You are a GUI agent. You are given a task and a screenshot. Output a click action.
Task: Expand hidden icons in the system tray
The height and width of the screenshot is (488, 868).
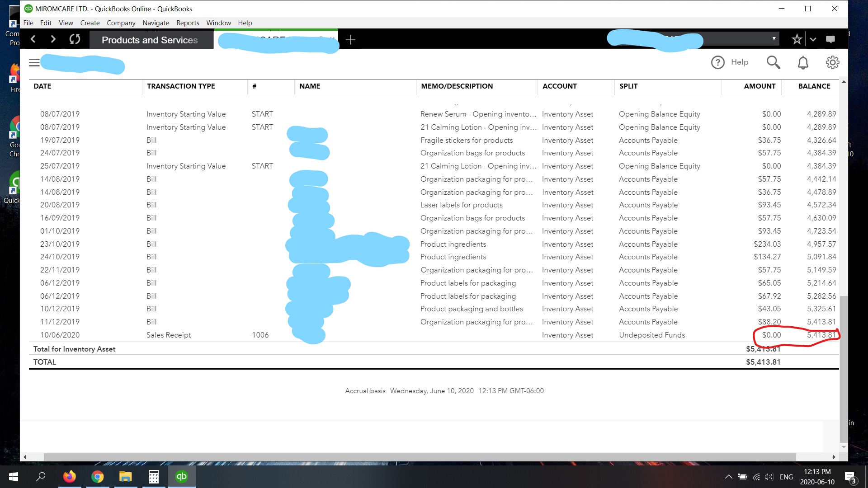tap(728, 477)
